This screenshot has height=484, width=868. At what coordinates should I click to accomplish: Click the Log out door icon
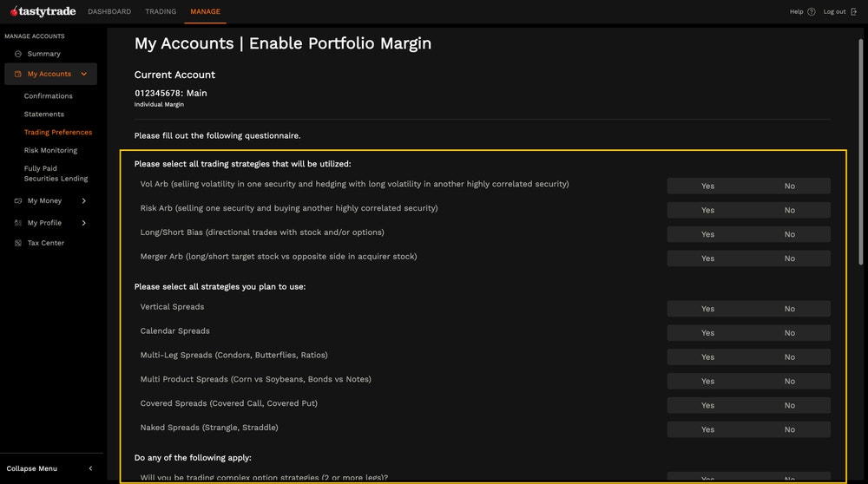point(853,11)
